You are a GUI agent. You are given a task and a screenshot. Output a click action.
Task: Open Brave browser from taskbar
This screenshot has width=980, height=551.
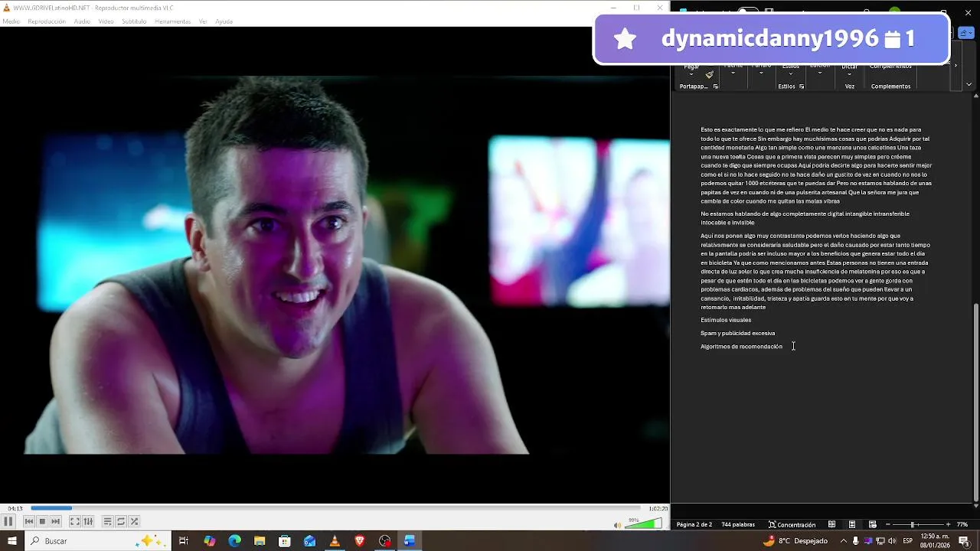click(360, 541)
